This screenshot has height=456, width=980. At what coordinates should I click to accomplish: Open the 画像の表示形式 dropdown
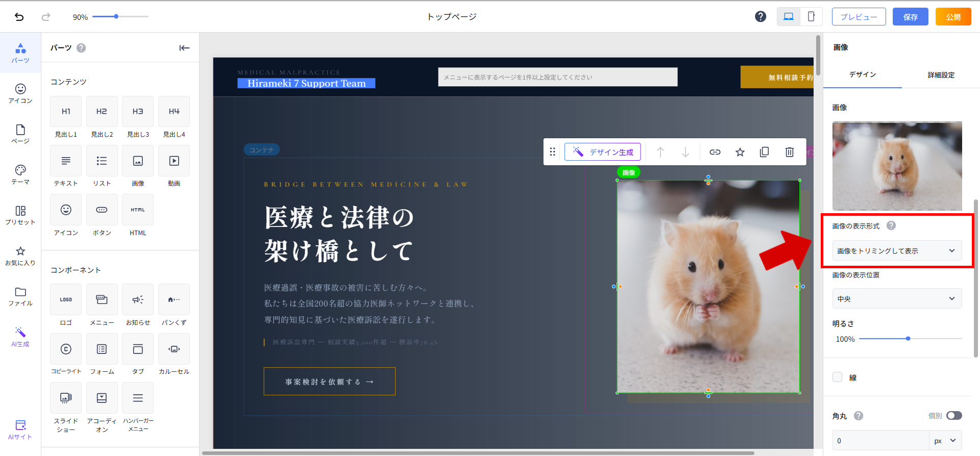(897, 251)
